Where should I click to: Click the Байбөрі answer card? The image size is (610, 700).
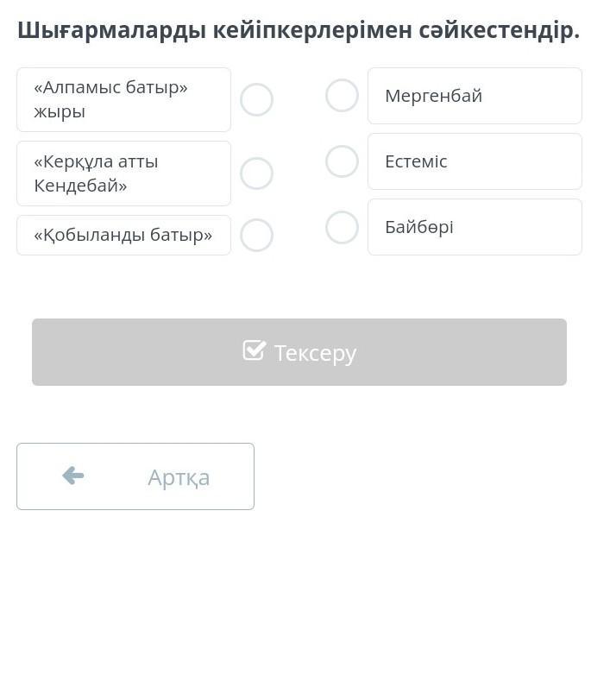tap(475, 227)
